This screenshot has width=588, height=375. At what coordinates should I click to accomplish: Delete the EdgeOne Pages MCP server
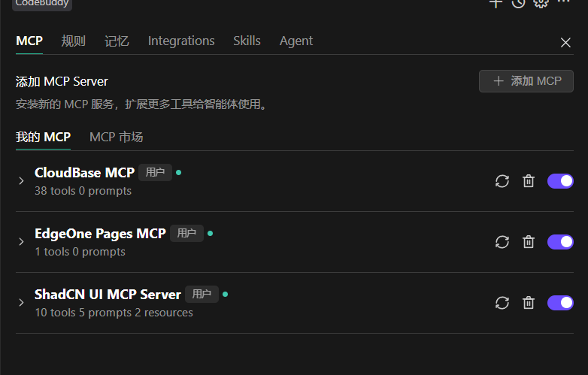coord(529,242)
